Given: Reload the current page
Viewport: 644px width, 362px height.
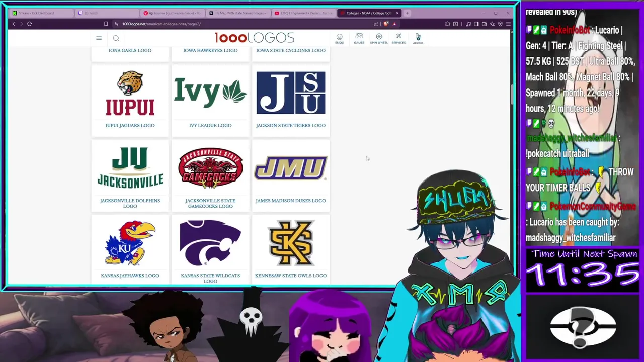Looking at the screenshot, I should (30, 24).
